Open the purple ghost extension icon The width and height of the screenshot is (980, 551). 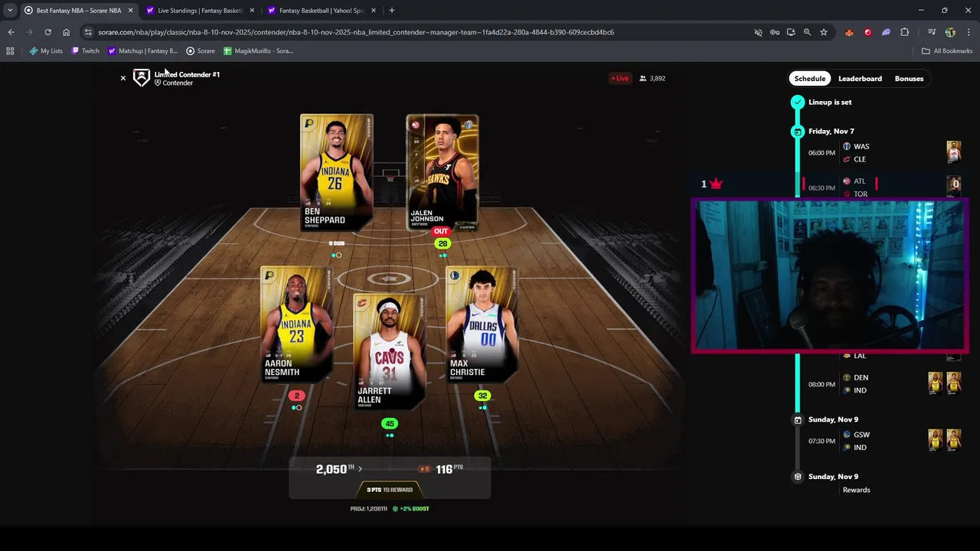point(886,32)
